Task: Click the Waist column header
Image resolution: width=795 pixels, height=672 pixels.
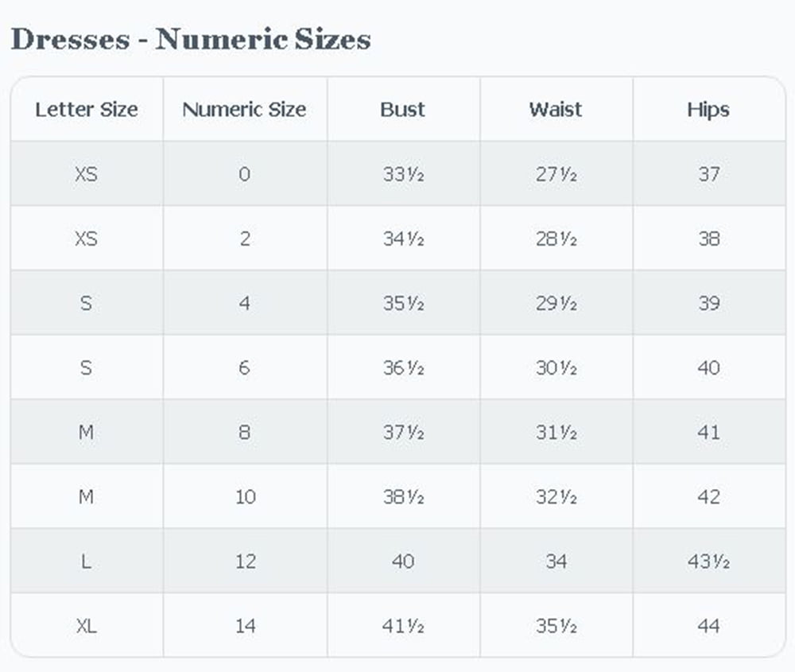Action: (x=556, y=109)
